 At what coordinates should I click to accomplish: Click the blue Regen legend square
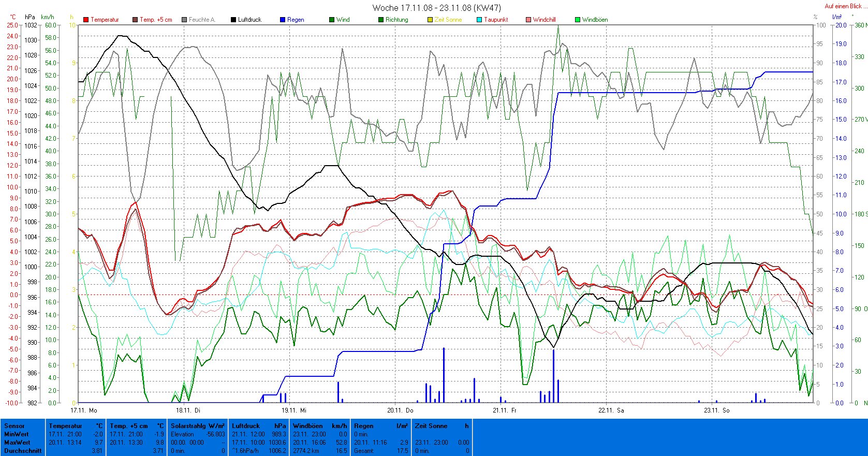point(283,20)
